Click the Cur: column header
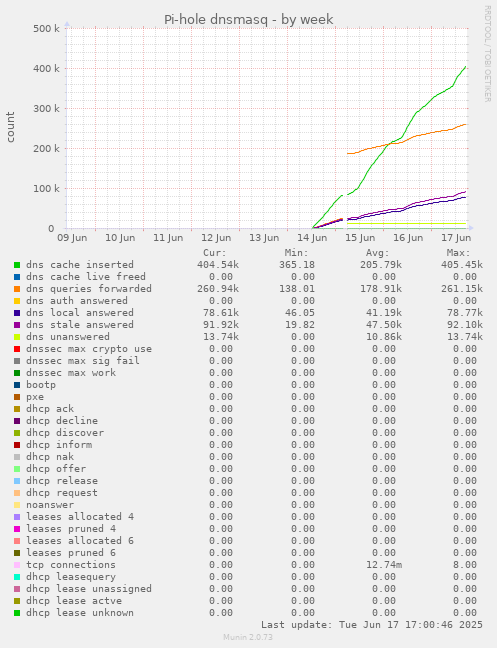 point(215,253)
